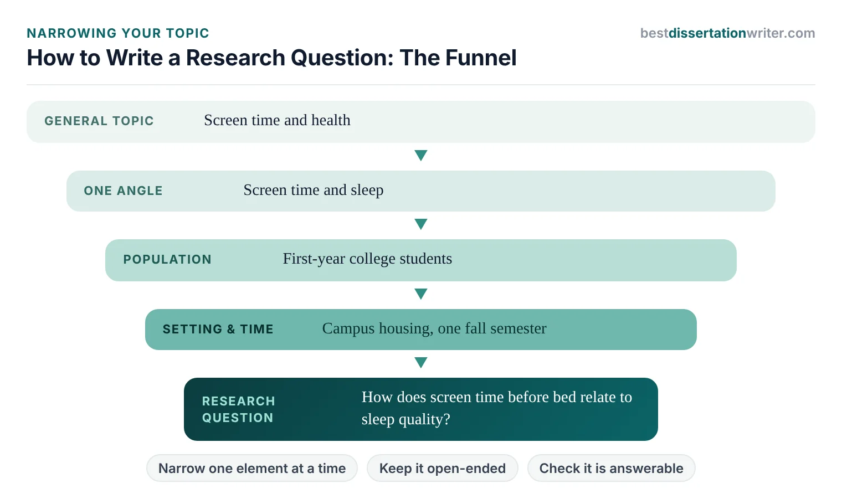Click the 'SETTING & TIME' label
The image size is (842, 504).
pos(218,329)
